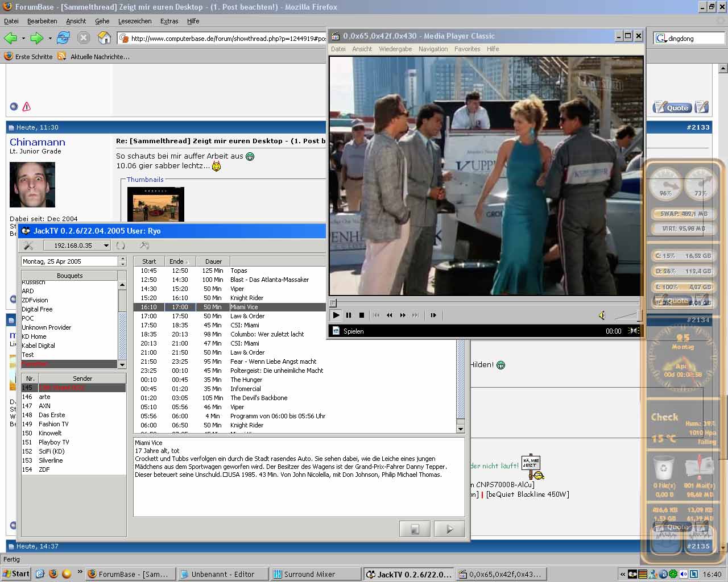Click JackTV play button at bottom right

pyautogui.click(x=449, y=529)
